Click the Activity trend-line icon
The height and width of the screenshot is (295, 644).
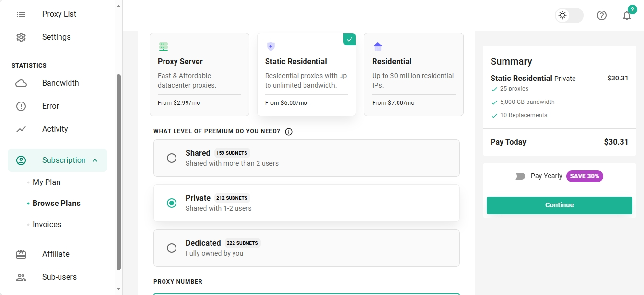point(21,129)
